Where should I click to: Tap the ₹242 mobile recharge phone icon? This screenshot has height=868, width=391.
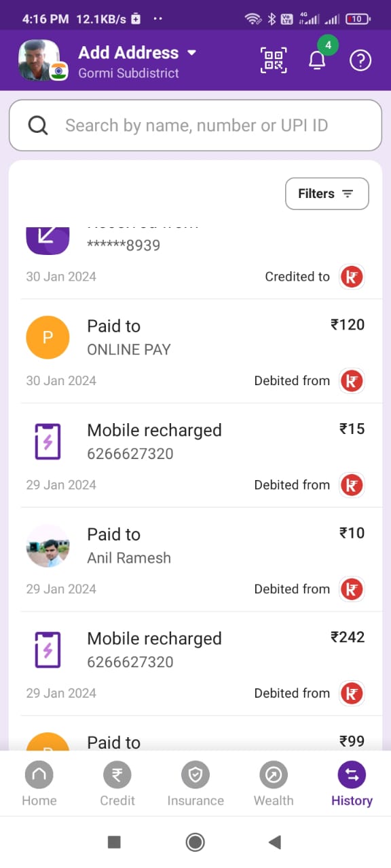48,650
